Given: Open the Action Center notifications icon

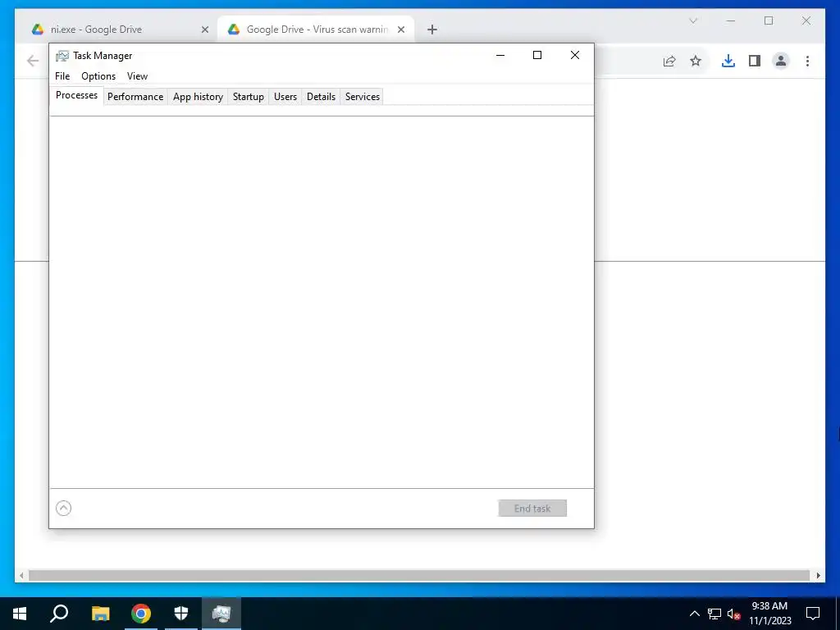Looking at the screenshot, I should click(x=813, y=614).
